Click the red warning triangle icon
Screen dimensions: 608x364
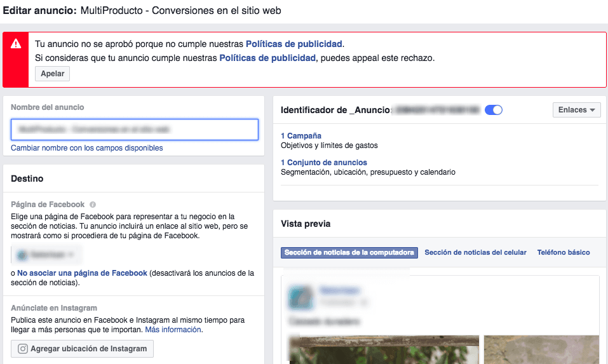pos(16,43)
